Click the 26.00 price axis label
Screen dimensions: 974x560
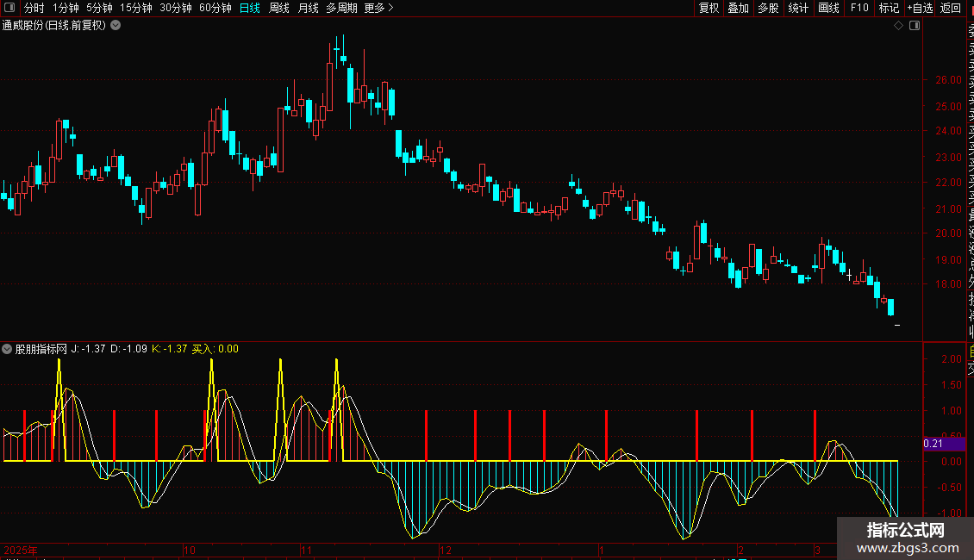[x=948, y=80]
